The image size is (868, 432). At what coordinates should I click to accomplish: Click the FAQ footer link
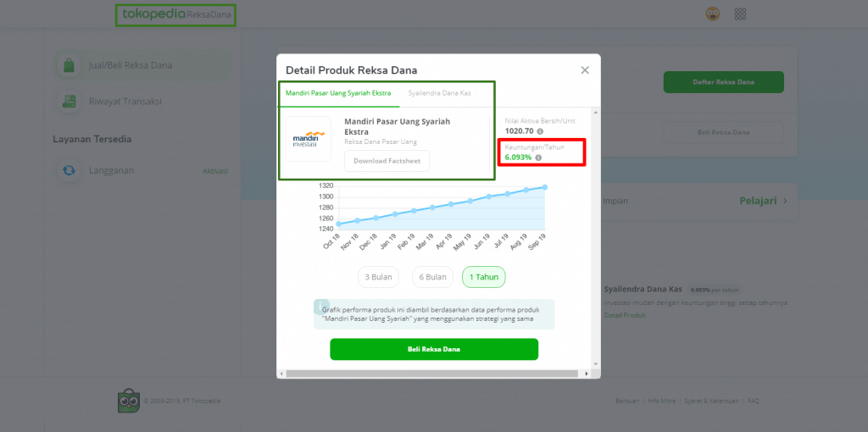pyautogui.click(x=754, y=401)
